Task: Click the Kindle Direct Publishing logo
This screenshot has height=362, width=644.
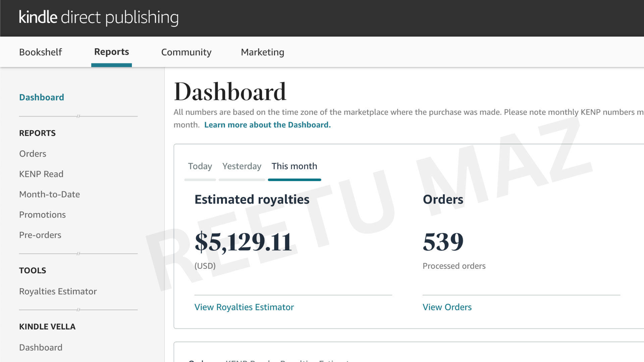Action: tap(99, 17)
